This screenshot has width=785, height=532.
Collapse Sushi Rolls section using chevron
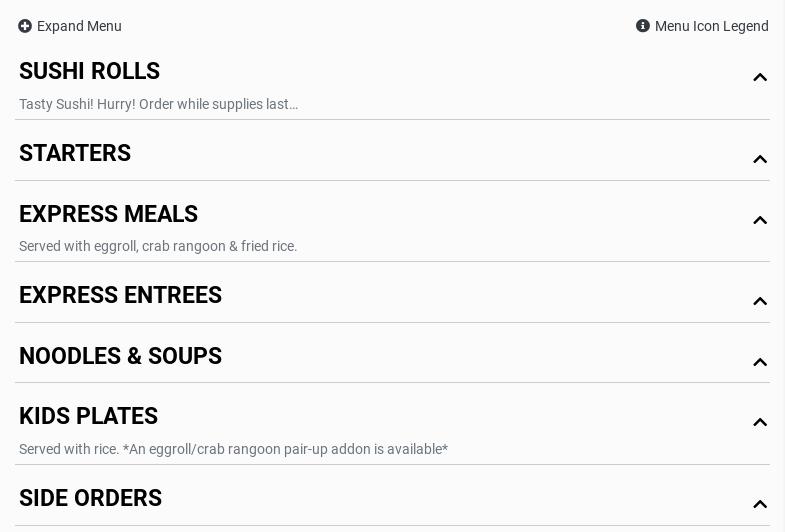[x=760, y=78]
